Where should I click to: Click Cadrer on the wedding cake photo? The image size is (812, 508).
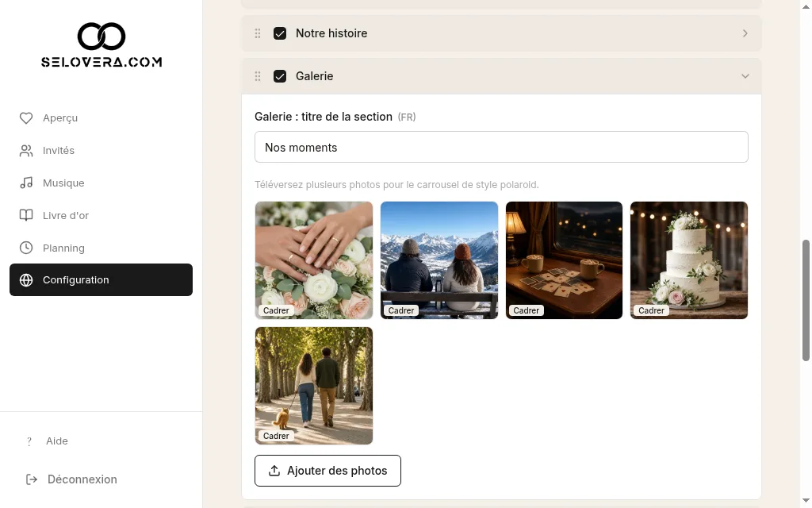(x=651, y=310)
